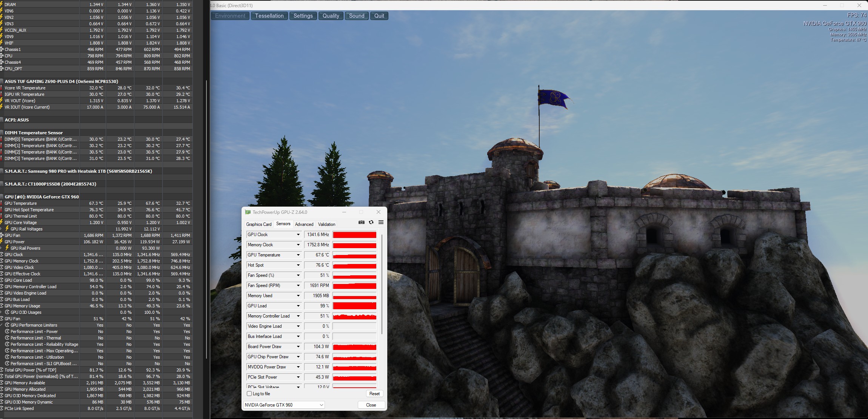
Task: Open Memory Clock sensor dropdown
Action: click(298, 245)
